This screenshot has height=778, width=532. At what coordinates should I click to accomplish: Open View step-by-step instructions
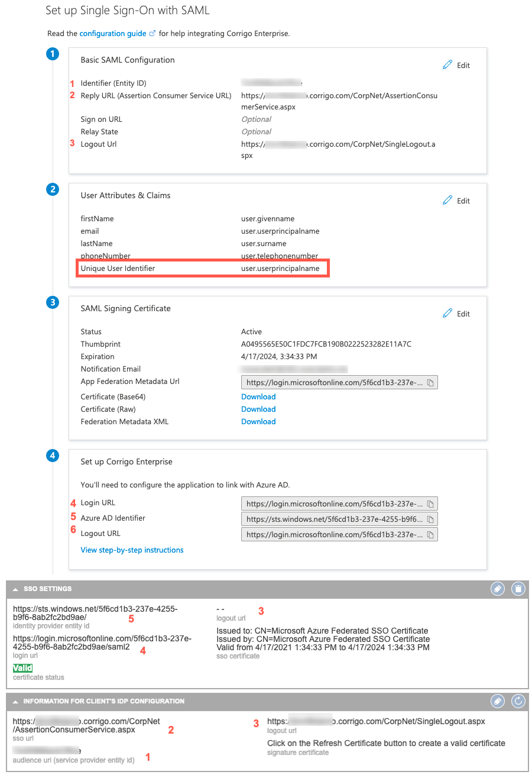coord(132,550)
